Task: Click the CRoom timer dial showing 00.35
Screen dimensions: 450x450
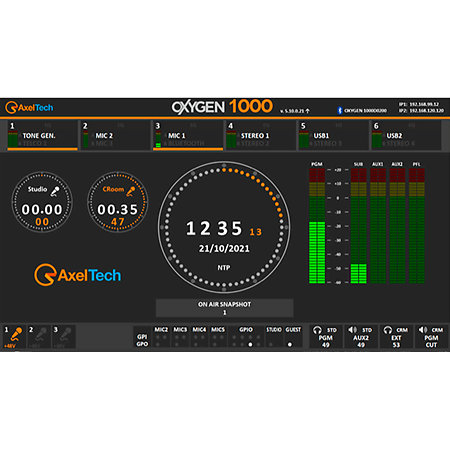Action: tap(117, 202)
